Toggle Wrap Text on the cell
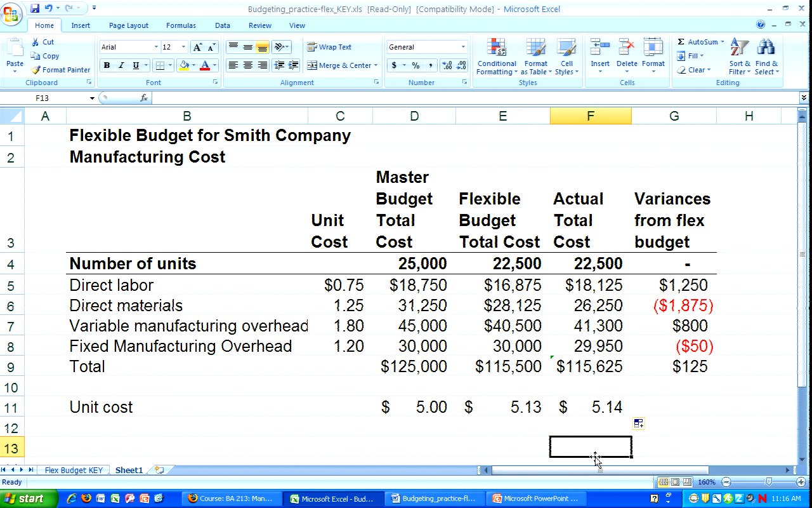This screenshot has height=508, width=812. (329, 47)
